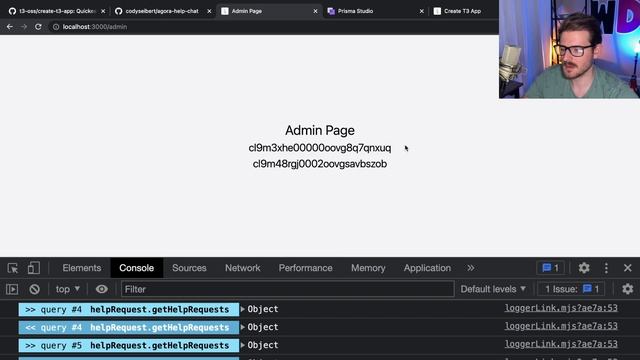Clear the console
640x360 pixels.
tap(34, 289)
